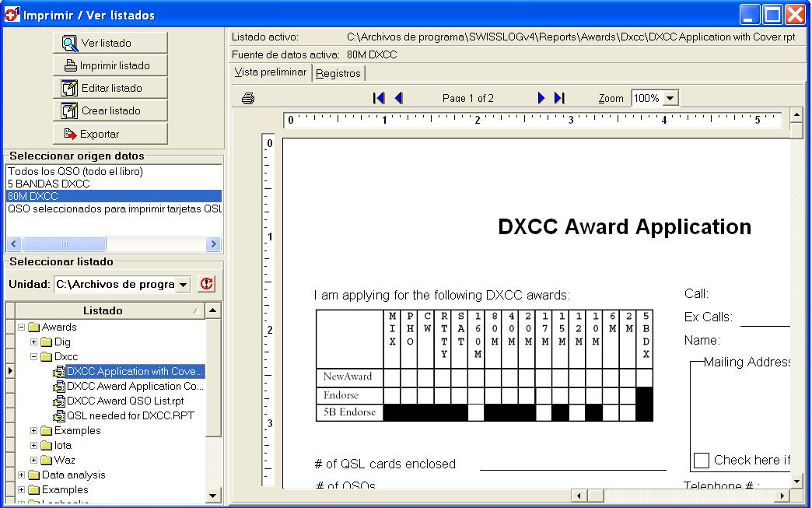Image resolution: width=812 pixels, height=508 pixels.
Task: Select 5 BANDAS DXCC data source
Action: click(49, 184)
